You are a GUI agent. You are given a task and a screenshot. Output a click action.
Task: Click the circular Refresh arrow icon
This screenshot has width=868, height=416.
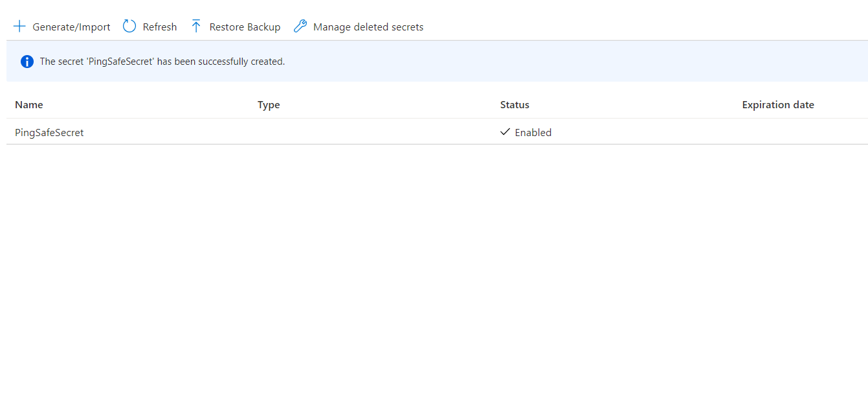[x=129, y=27]
